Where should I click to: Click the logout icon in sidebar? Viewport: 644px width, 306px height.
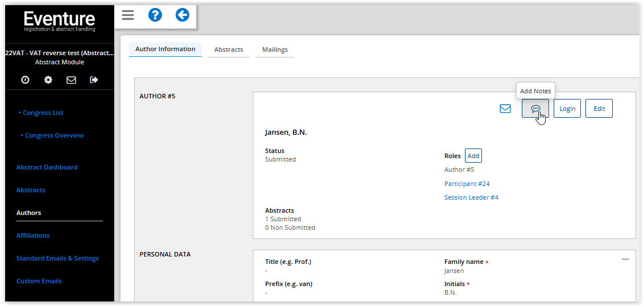click(94, 80)
